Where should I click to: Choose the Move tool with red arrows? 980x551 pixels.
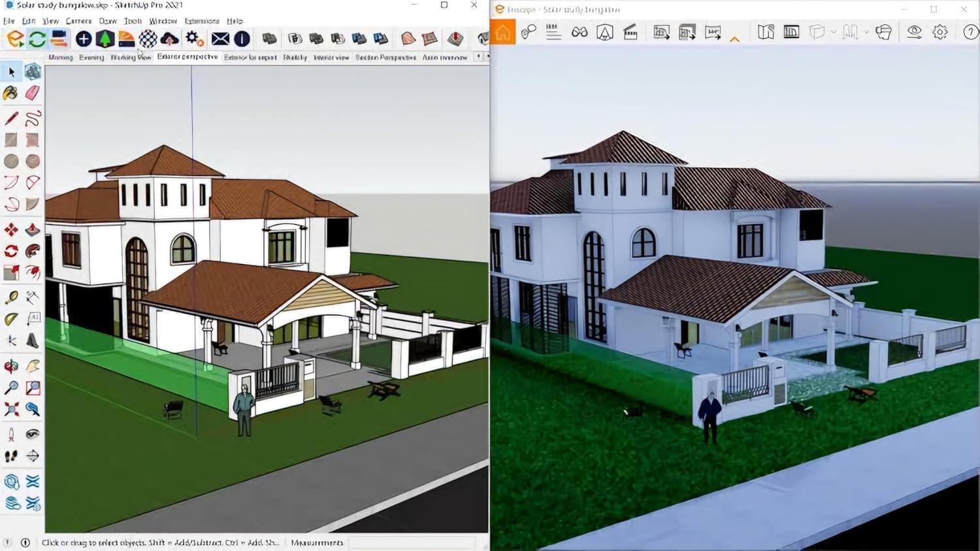click(11, 229)
